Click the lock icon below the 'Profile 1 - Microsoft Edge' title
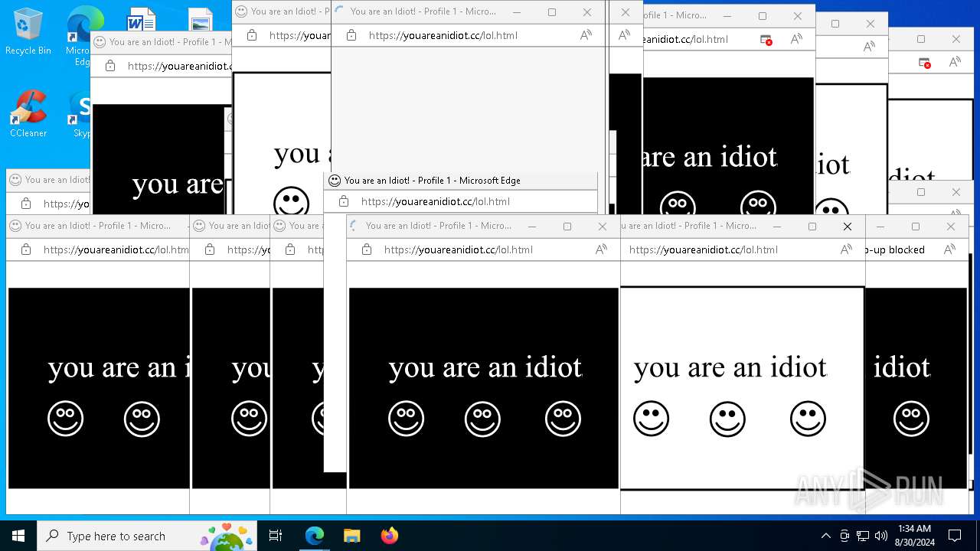Viewport: 980px width, 551px height. tap(343, 201)
